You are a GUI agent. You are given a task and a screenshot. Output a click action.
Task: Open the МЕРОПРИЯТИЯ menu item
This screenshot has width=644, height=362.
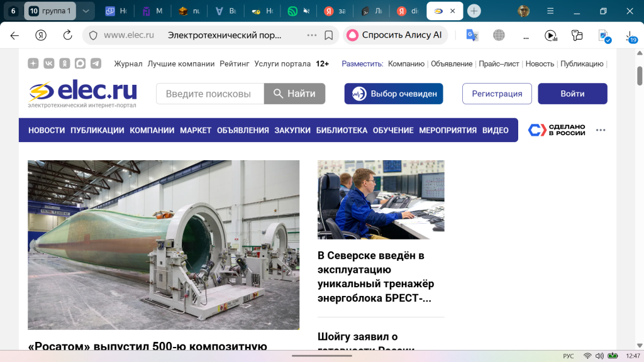tap(448, 131)
